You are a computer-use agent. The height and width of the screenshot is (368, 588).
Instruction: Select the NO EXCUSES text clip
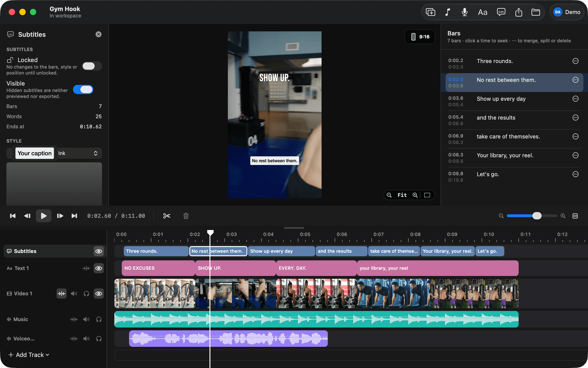(x=158, y=268)
